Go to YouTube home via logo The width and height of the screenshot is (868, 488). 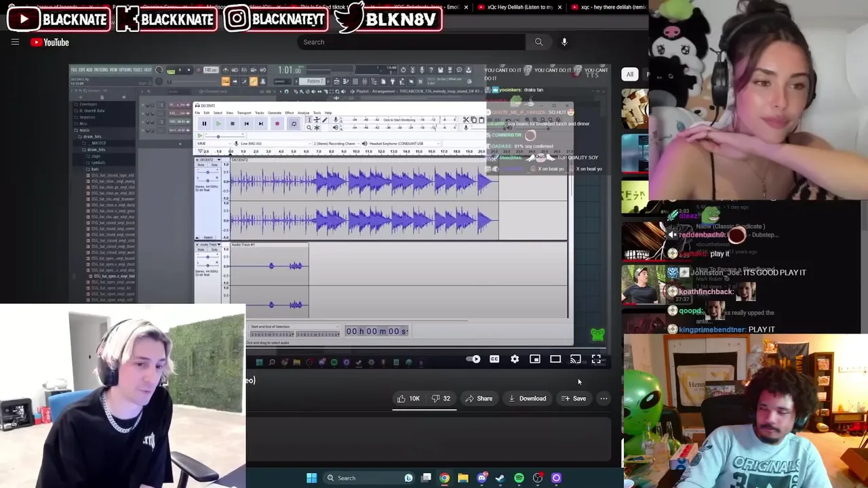(50, 42)
